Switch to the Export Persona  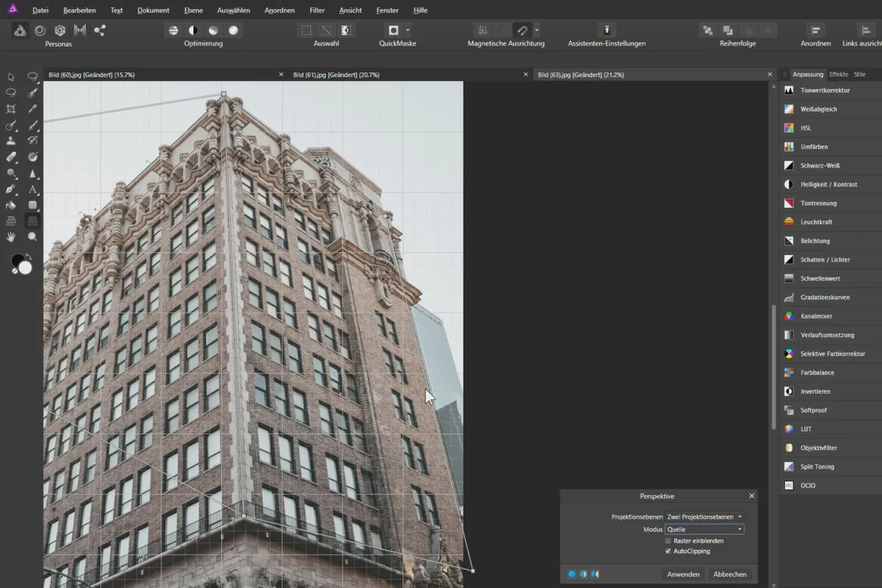[100, 30]
